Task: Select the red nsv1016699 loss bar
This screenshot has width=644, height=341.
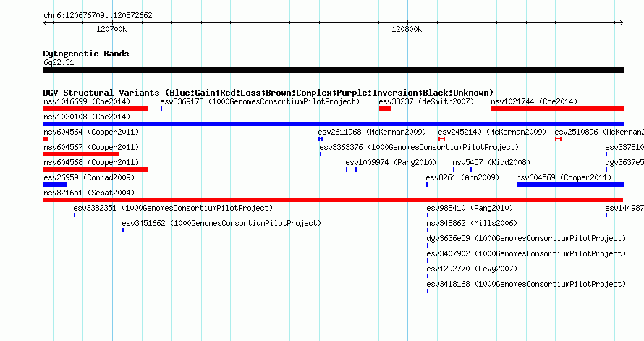Action: (95, 109)
